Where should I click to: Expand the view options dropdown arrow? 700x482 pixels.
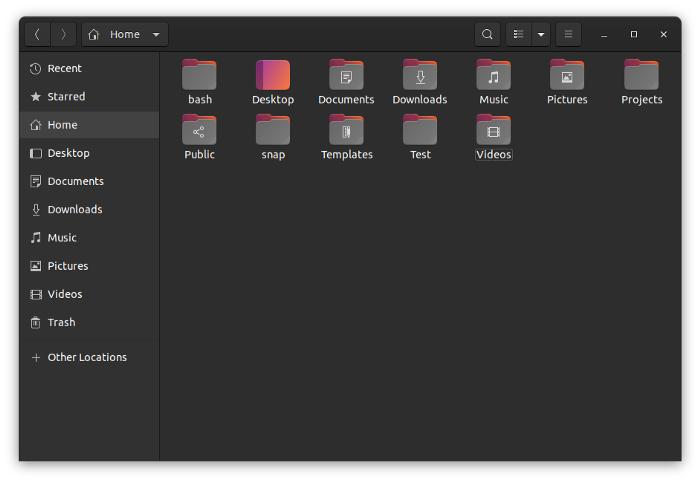click(x=541, y=34)
